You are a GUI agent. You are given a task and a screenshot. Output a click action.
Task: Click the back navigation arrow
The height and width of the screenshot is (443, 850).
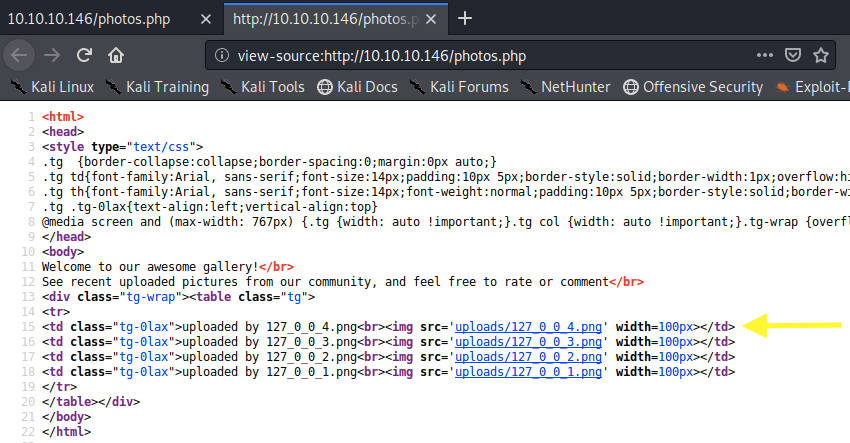[x=19, y=55]
